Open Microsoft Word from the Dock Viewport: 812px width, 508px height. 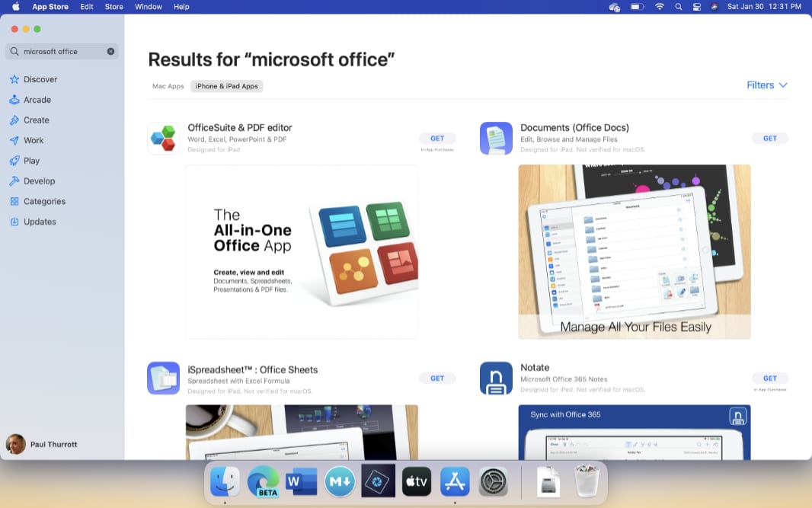coord(302,481)
